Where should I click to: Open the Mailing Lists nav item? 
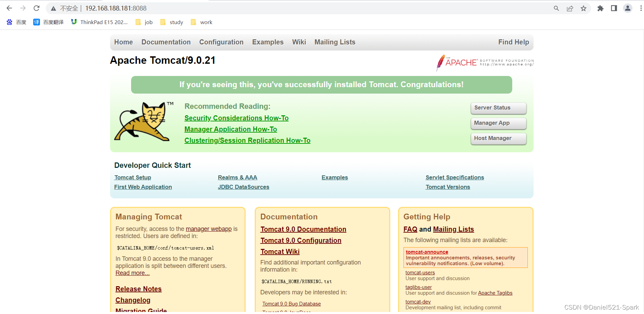(335, 42)
